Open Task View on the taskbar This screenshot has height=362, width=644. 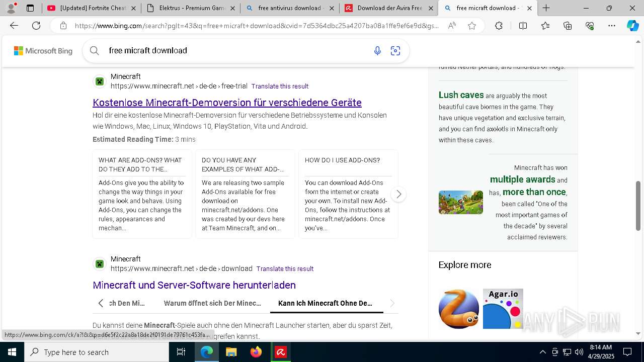pyautogui.click(x=181, y=352)
